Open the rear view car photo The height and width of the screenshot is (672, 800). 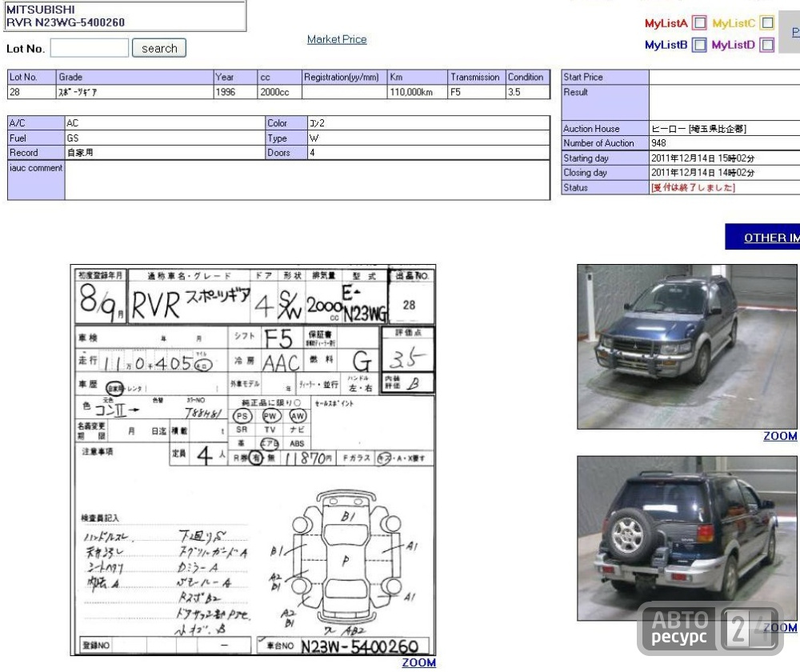686,538
